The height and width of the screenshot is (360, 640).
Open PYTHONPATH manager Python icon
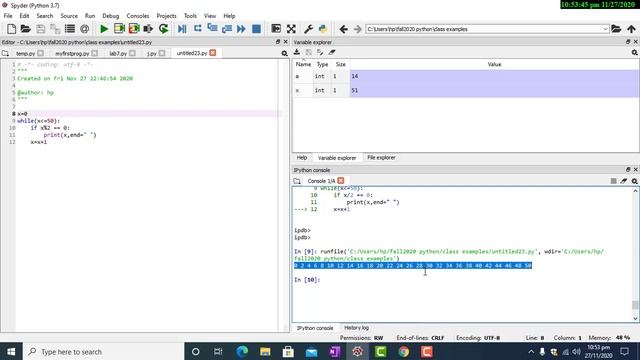(x=323, y=29)
